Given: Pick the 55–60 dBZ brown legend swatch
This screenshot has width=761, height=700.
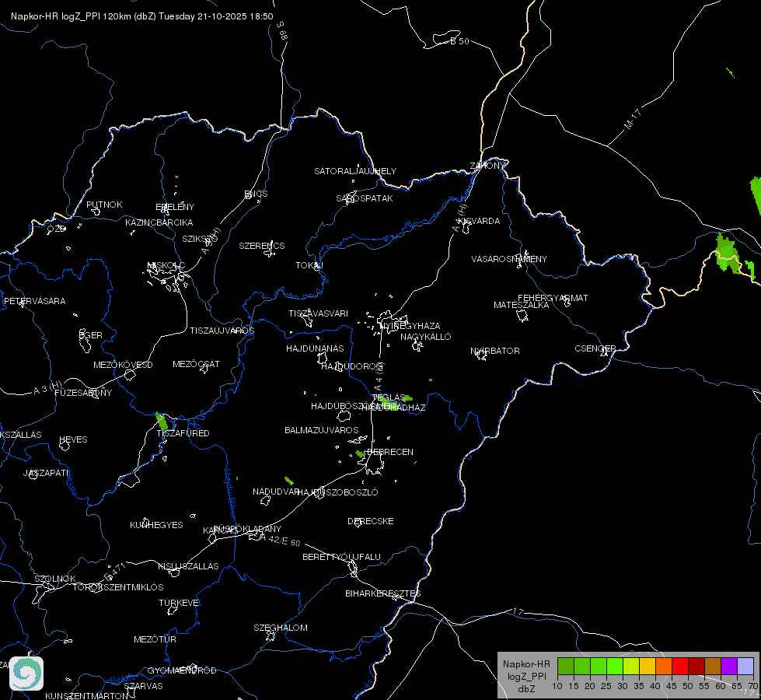Looking at the screenshot, I should pyautogui.click(x=713, y=666).
